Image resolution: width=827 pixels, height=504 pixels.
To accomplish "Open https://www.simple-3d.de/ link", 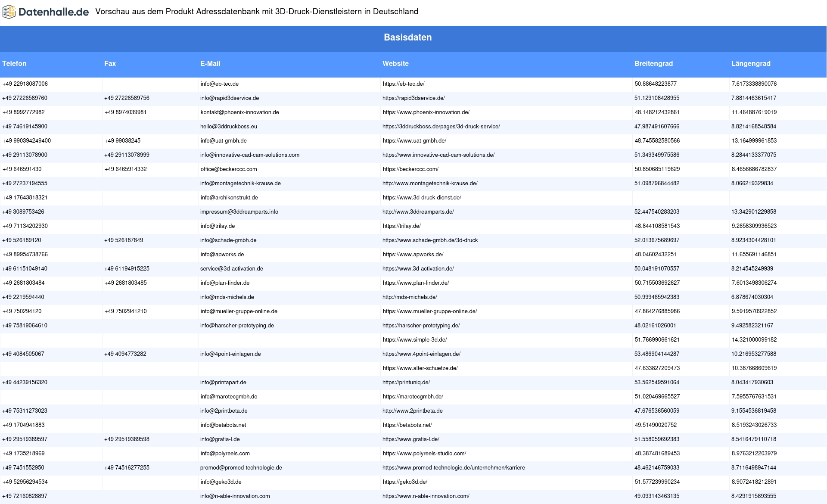I will 415,340.
